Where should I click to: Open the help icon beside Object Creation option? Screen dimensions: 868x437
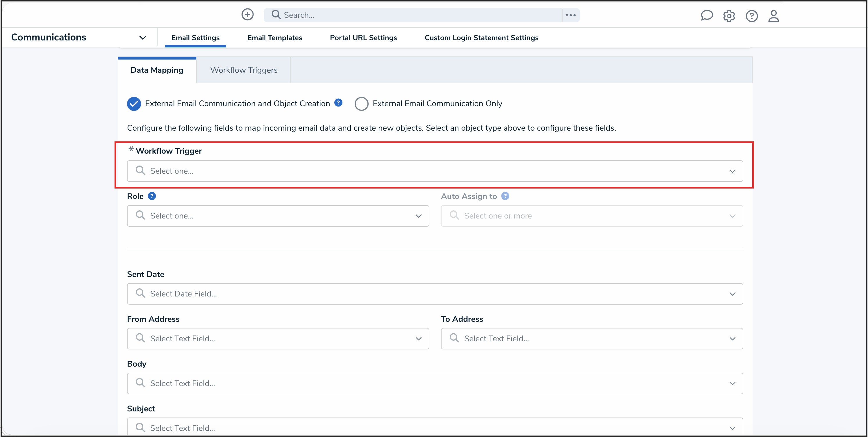tap(338, 102)
